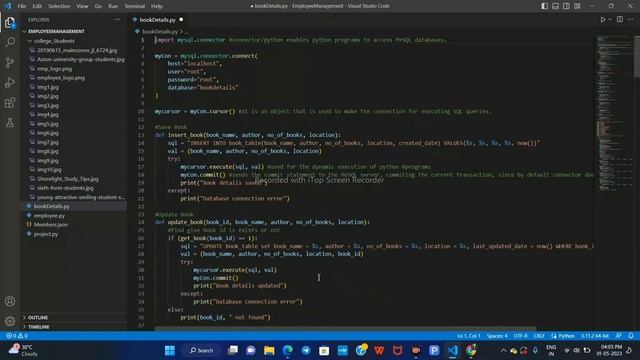Image resolution: width=640 pixels, height=360 pixels.
Task: Click taskbar Search box
Action: (202, 350)
